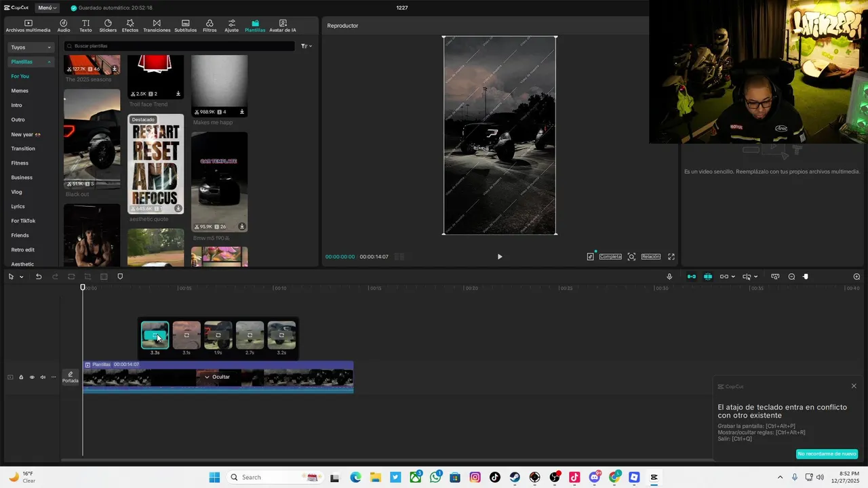Lock the main track
868x488 pixels.
(x=21, y=378)
